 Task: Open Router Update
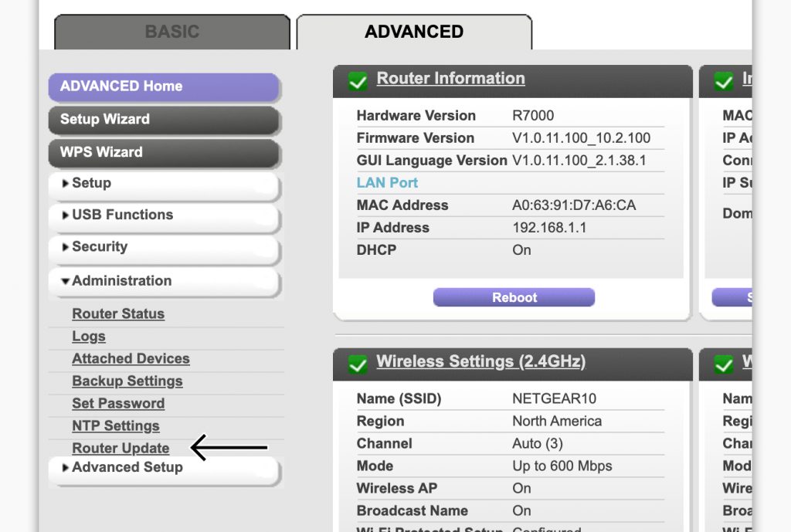point(121,448)
